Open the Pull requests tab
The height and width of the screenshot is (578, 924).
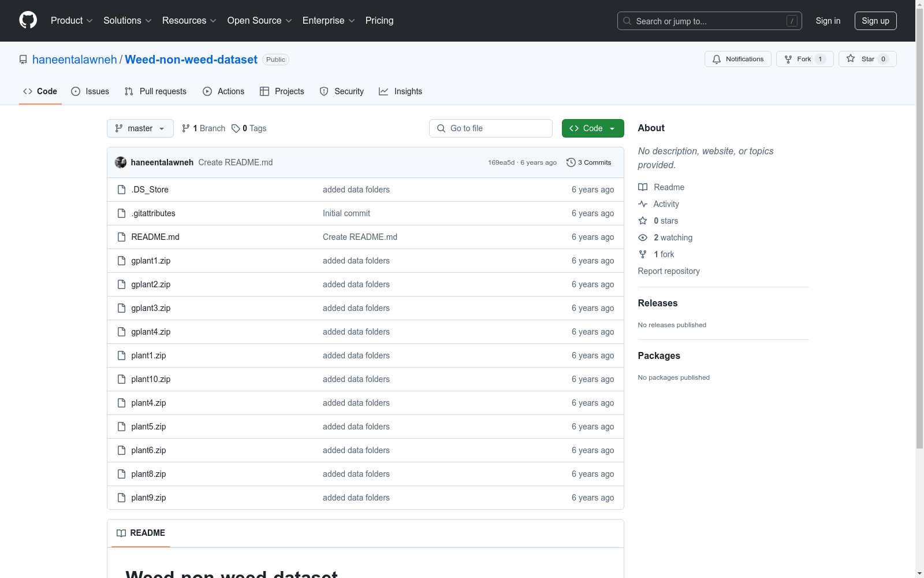[x=155, y=91]
